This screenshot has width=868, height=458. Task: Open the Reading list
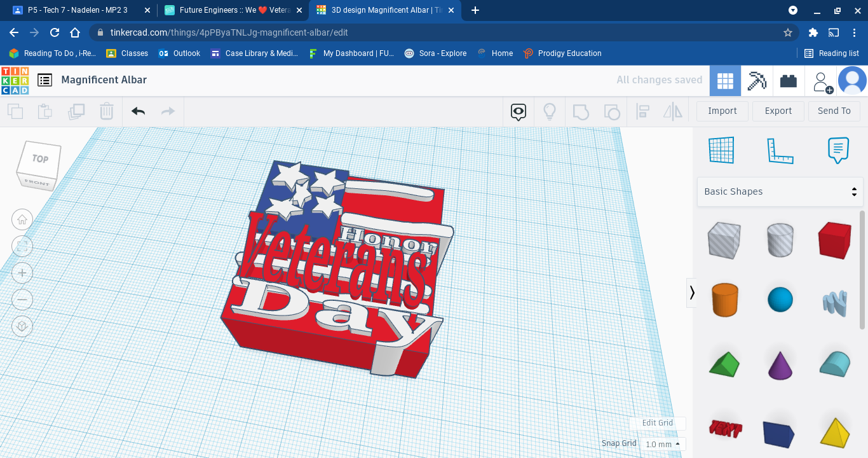832,53
